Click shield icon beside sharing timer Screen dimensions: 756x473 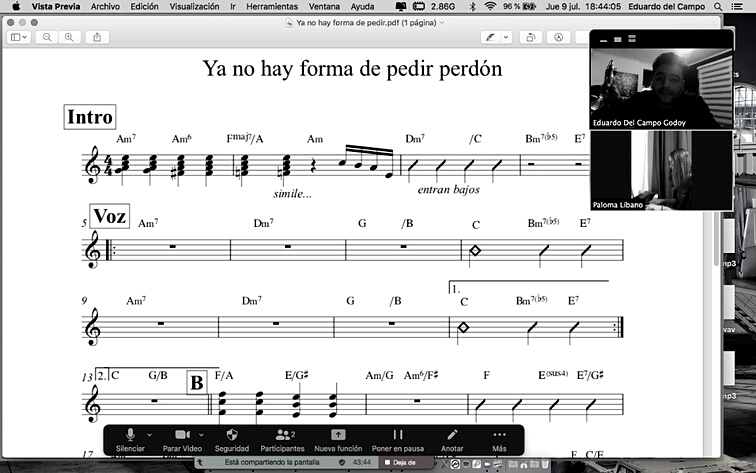[x=342, y=462]
